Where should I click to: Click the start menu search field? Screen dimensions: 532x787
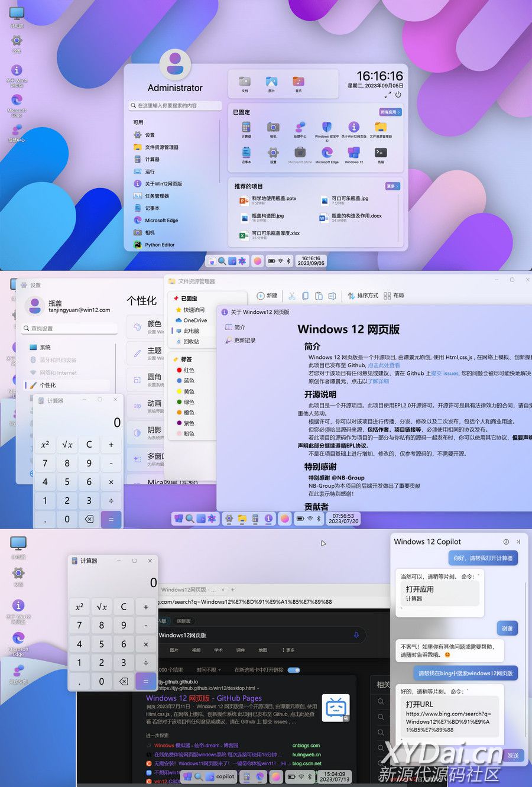coord(174,106)
